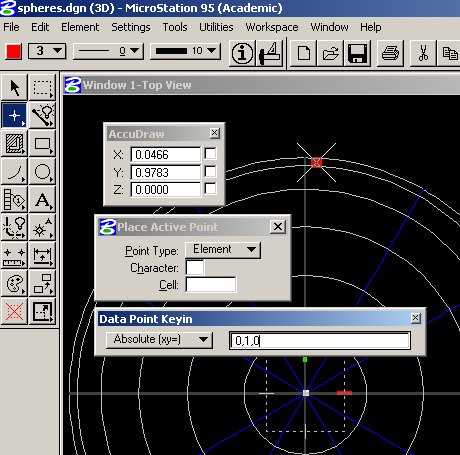Expand the Absolute (xy=) dropdown

[x=159, y=340]
